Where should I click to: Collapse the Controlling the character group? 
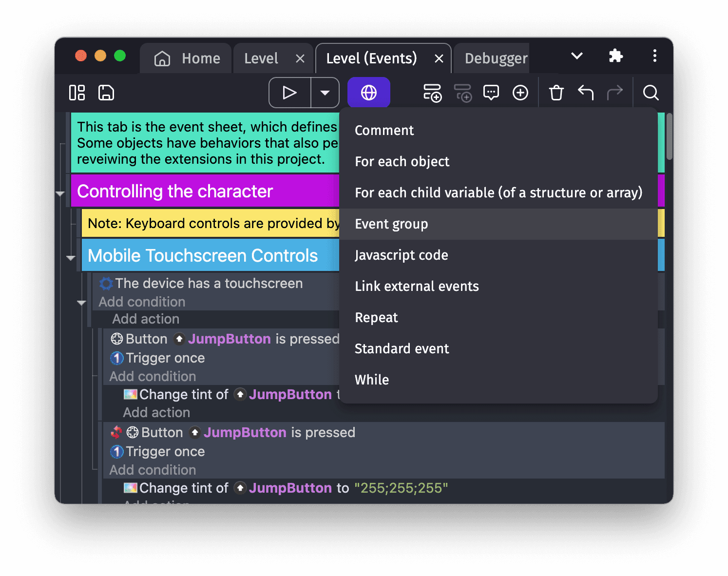(x=60, y=193)
